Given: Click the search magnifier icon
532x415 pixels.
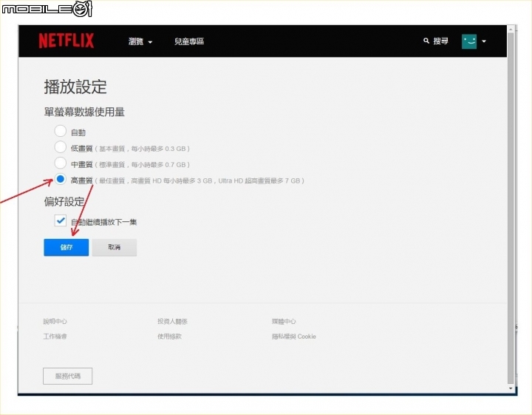Looking at the screenshot, I should [426, 41].
